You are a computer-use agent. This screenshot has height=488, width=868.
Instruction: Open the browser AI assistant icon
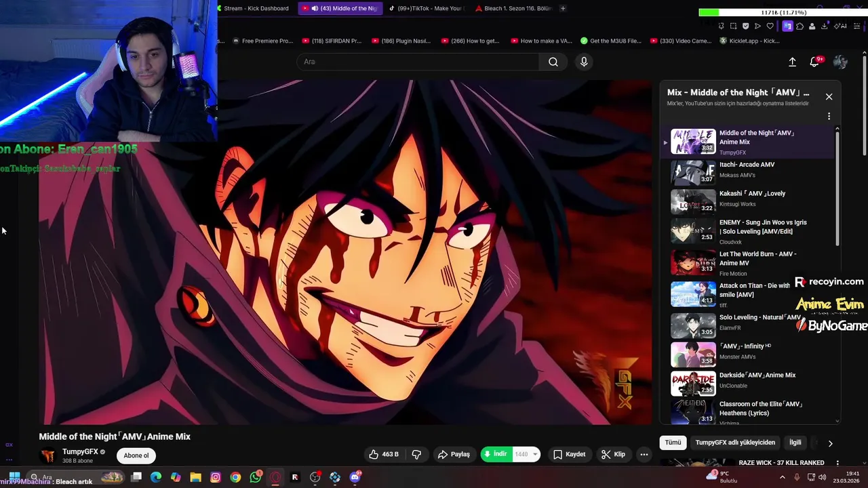pyautogui.click(x=842, y=26)
